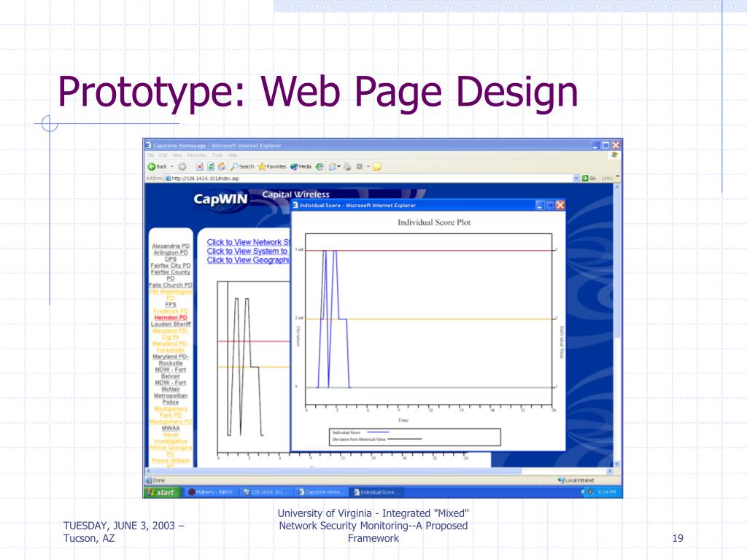Open the FPS agency link
The image size is (747, 560).
pos(171,305)
